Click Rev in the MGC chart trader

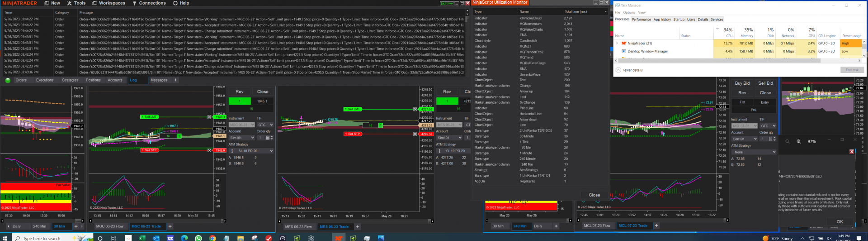[x=240, y=92]
